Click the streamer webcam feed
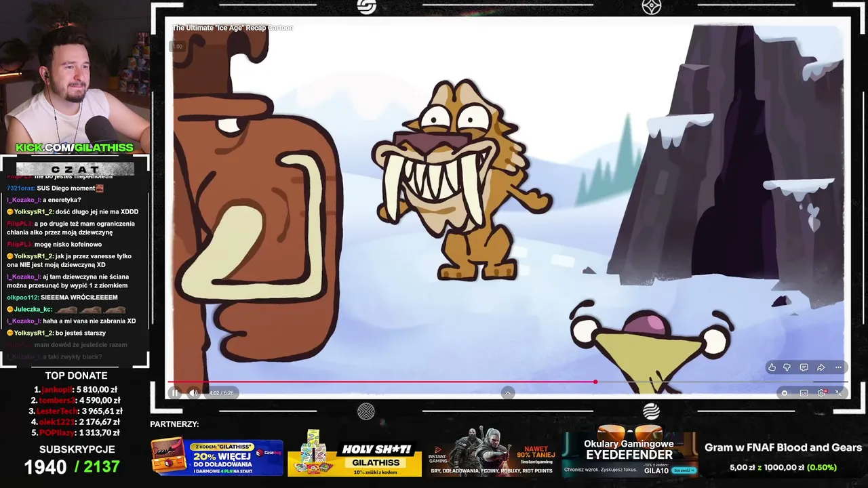 (75, 77)
